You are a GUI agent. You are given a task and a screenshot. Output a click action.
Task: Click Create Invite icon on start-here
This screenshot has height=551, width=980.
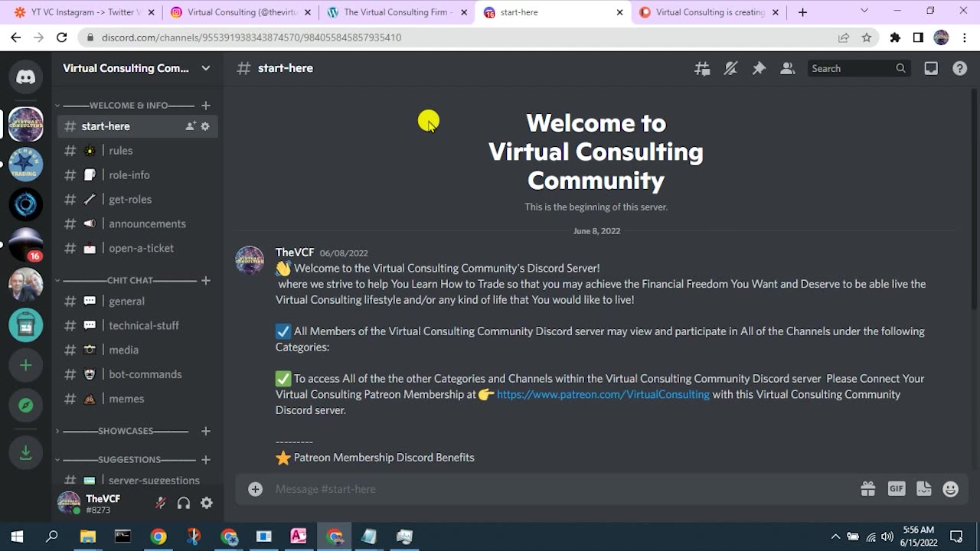[191, 126]
